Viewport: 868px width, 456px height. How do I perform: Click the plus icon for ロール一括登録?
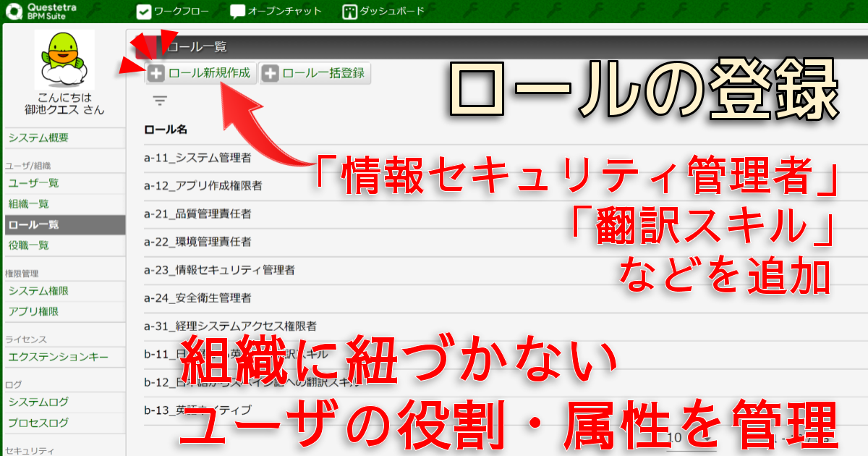pyautogui.click(x=270, y=73)
